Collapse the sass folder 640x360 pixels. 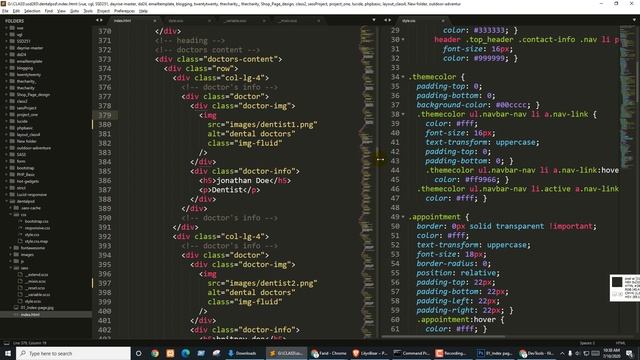pyautogui.click(x=11, y=268)
